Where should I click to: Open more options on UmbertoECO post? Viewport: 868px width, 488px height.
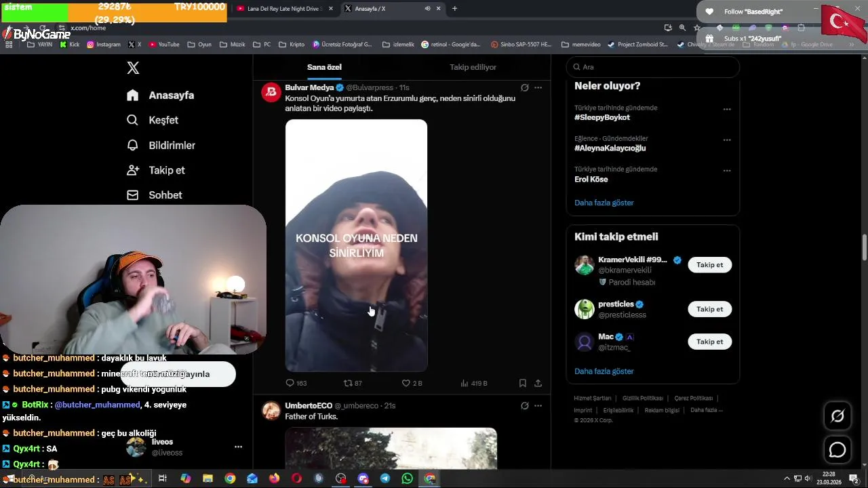[x=538, y=405]
